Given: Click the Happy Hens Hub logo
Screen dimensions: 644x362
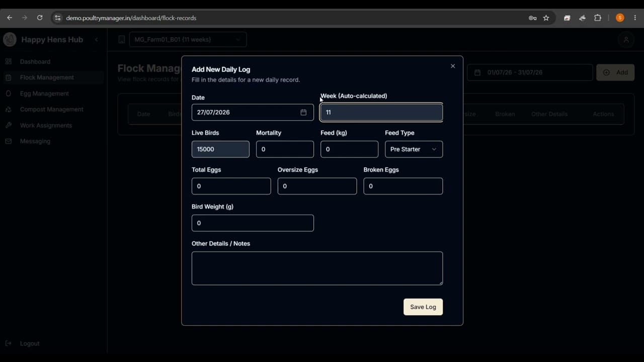Looking at the screenshot, I should tap(10, 39).
